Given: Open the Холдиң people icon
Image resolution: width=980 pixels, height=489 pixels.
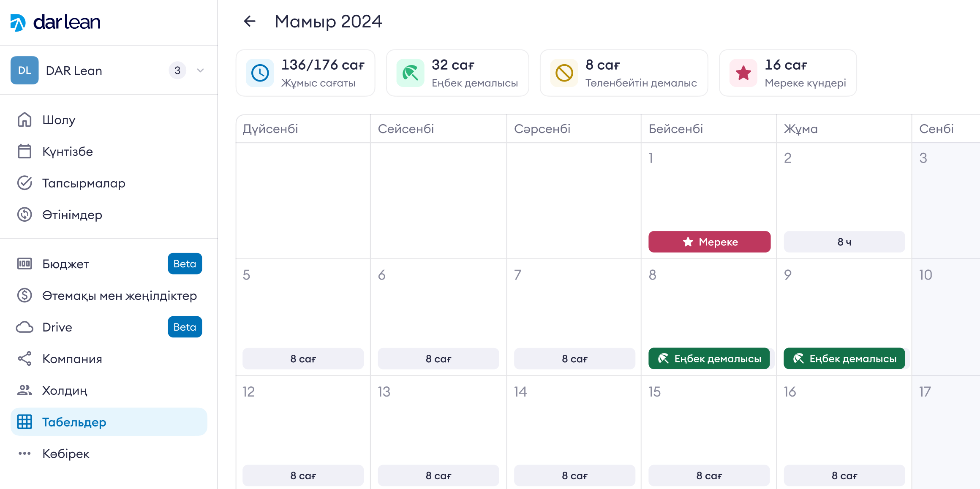Looking at the screenshot, I should [24, 390].
